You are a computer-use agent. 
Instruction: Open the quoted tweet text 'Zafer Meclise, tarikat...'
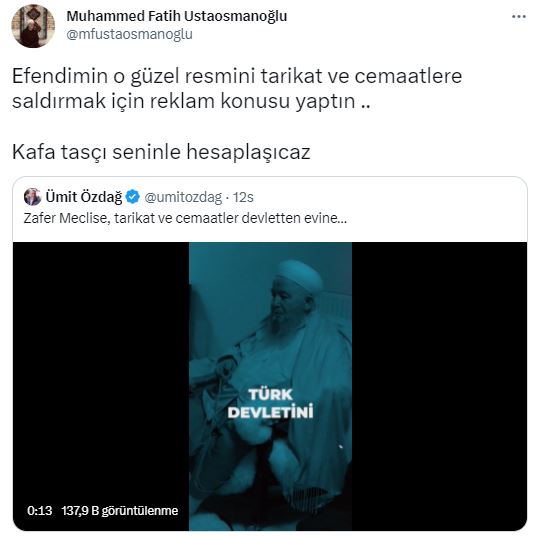[185, 218]
